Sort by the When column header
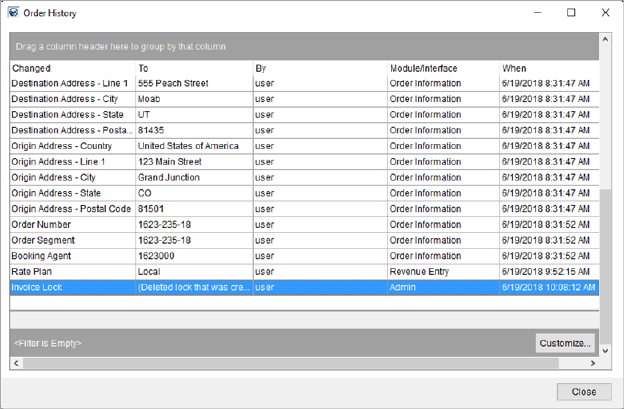Viewport: 624px width, 409px height. pyautogui.click(x=546, y=68)
